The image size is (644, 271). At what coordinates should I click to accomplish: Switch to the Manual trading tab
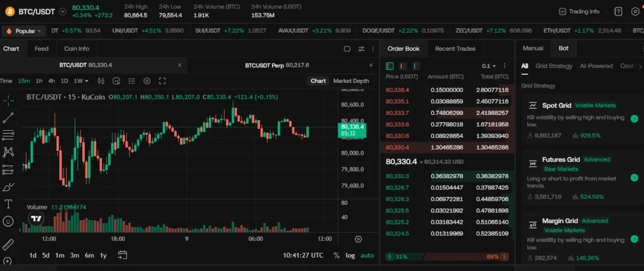coord(533,48)
